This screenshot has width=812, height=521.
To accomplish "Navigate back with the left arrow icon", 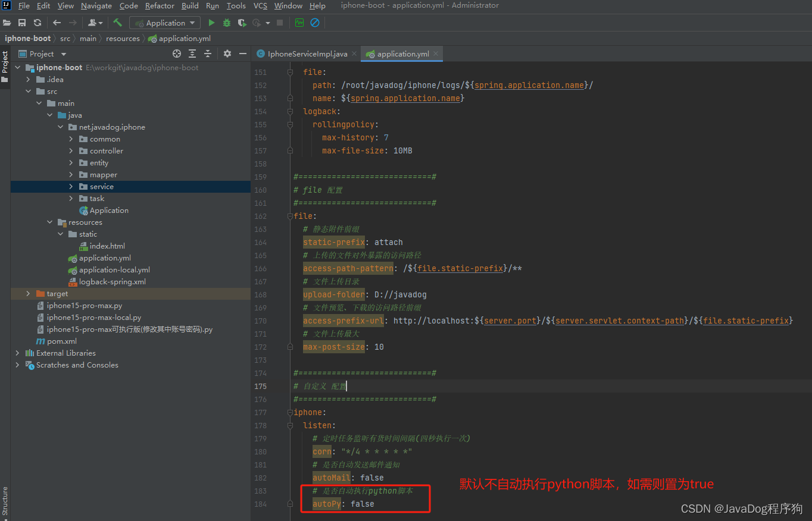I will point(57,23).
